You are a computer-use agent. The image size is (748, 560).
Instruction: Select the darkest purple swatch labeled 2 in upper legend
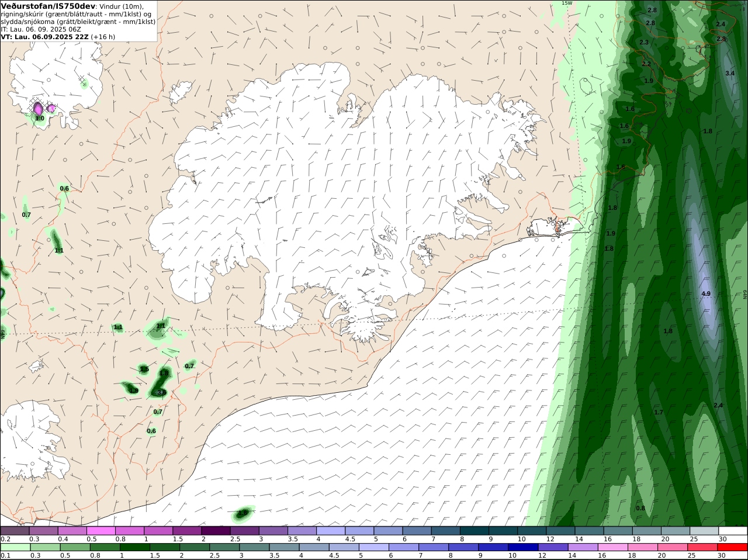coord(215,531)
